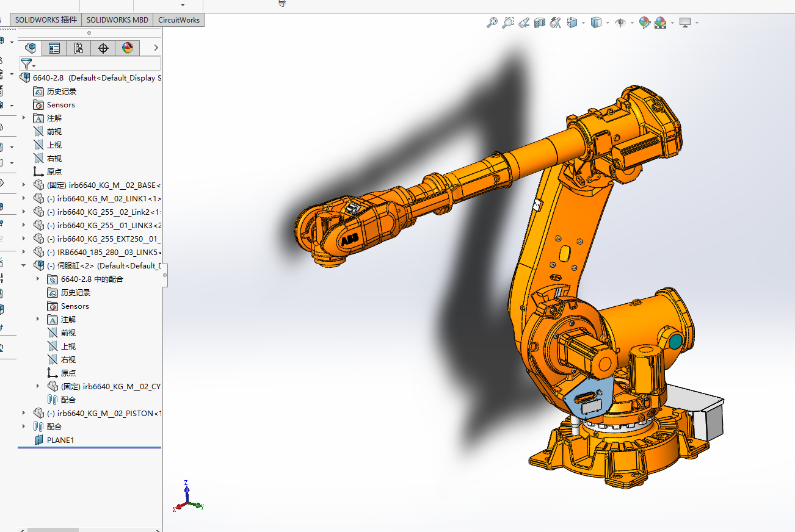Open Apply Scene dropdown arrow
Image resolution: width=795 pixels, height=532 pixels.
(672, 23)
